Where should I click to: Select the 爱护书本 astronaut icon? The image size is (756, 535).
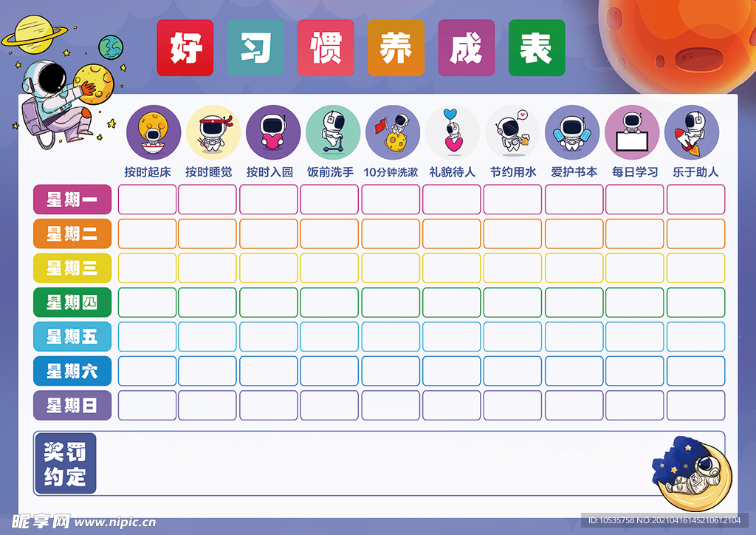(572, 133)
